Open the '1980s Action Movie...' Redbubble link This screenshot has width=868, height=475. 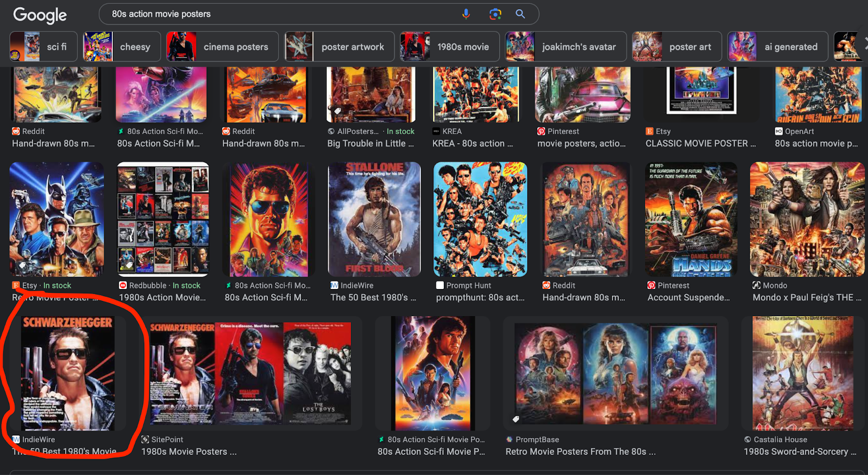[x=162, y=298]
